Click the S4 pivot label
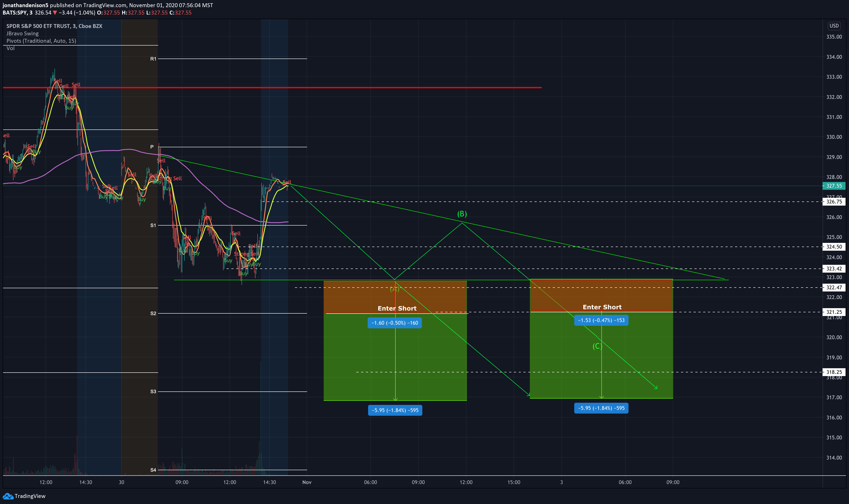 point(153,470)
